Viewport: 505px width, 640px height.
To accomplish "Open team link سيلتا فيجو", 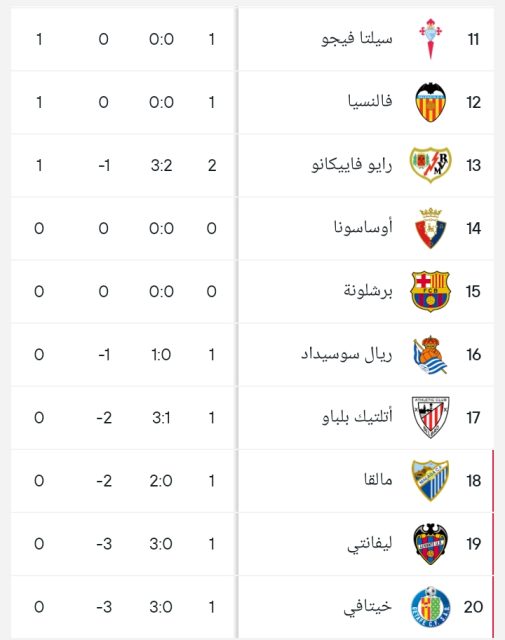I will [x=357, y=39].
